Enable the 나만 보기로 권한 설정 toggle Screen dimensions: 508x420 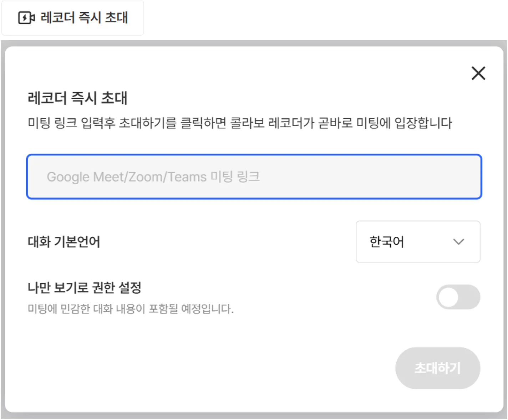[x=458, y=297]
